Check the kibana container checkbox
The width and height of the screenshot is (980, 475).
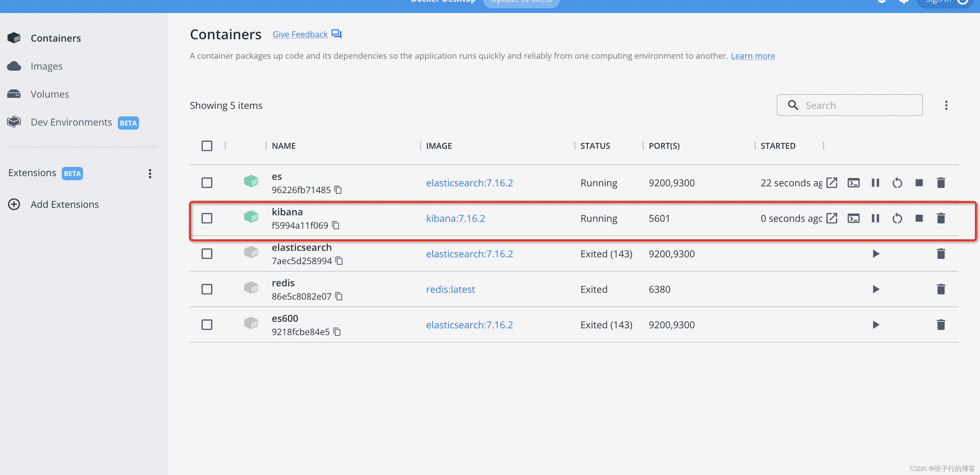(207, 218)
